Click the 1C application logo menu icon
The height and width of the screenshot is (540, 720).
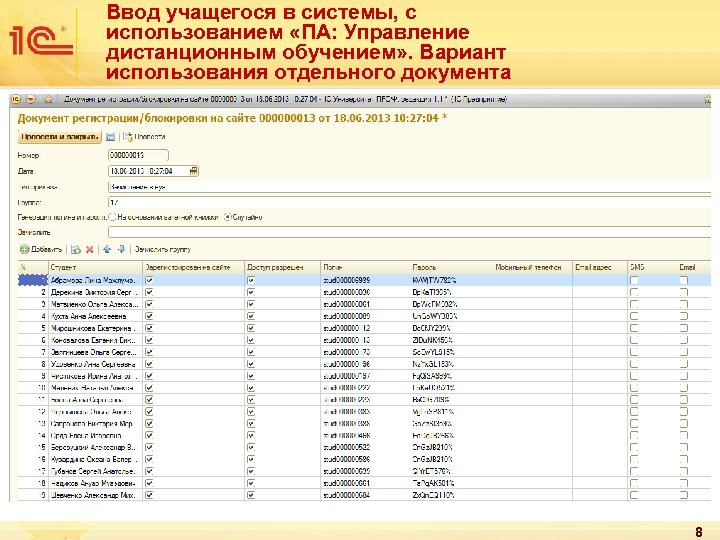pos(16,100)
